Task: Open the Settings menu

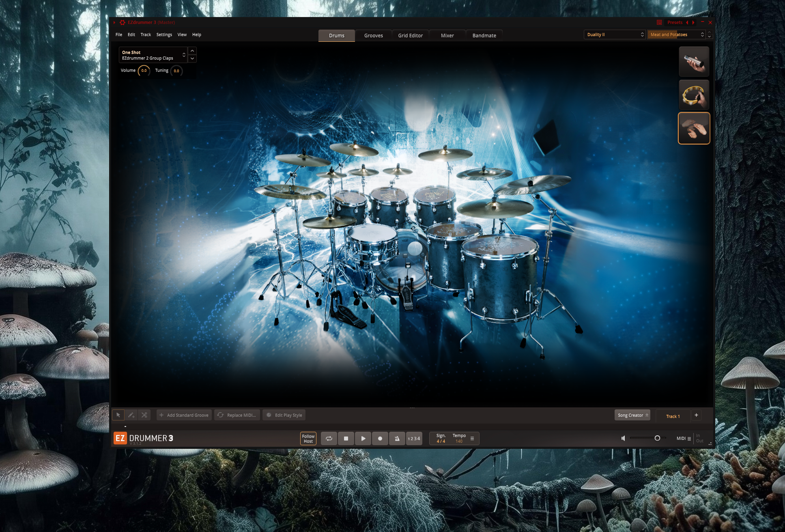Action: tap(164, 34)
